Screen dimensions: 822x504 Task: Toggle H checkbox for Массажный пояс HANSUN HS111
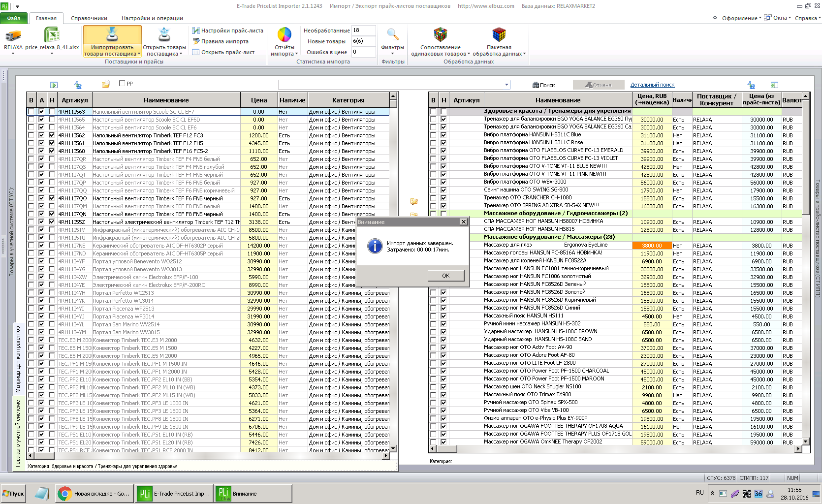(x=443, y=316)
